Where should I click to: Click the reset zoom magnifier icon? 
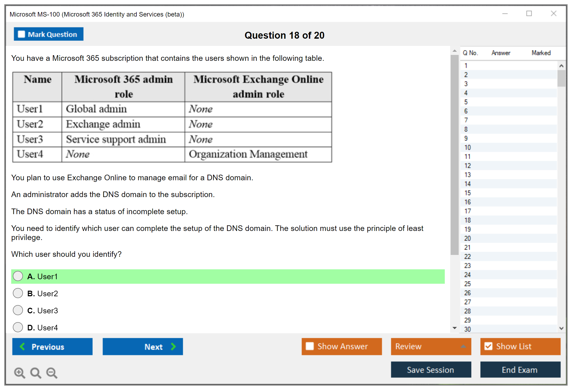point(36,373)
